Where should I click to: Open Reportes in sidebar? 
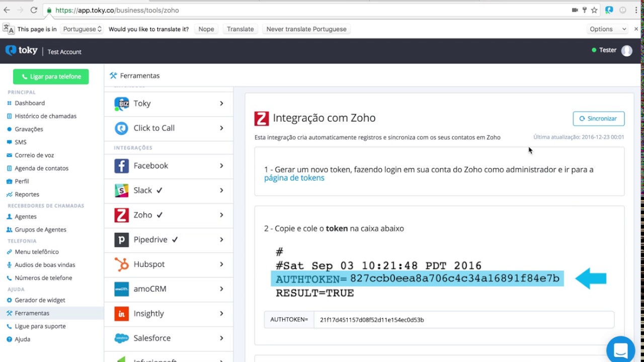click(27, 195)
